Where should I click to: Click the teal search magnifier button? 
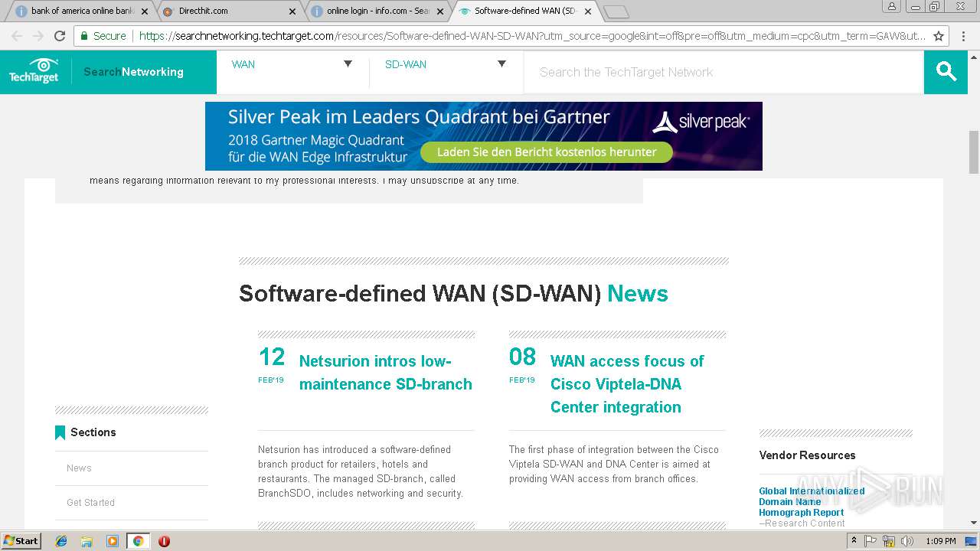click(946, 72)
